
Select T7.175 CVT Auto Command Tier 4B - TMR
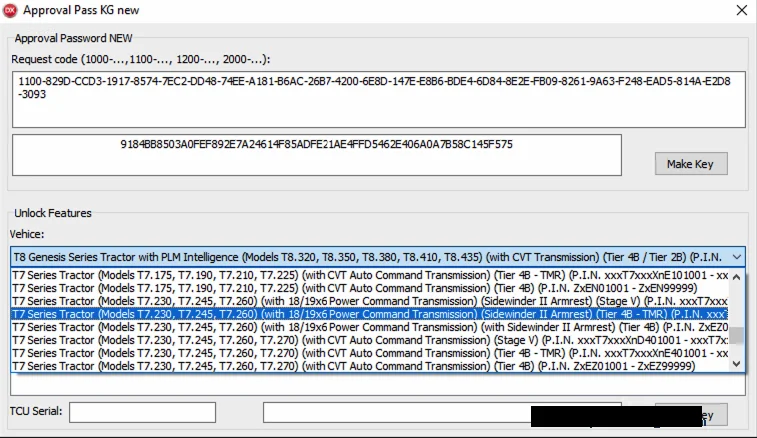[370, 275]
